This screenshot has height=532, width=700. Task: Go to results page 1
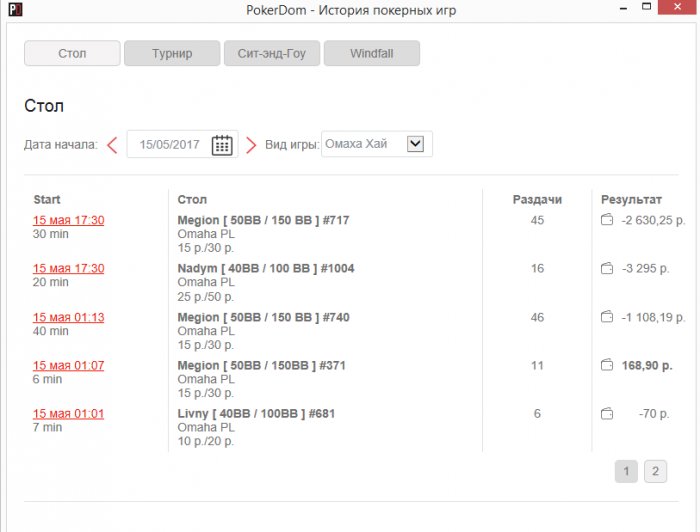626,471
